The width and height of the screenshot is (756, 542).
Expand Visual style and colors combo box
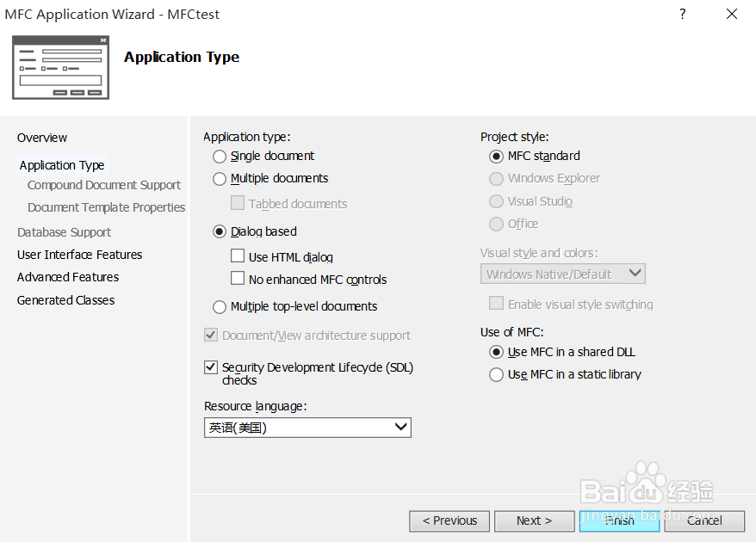coord(562,274)
